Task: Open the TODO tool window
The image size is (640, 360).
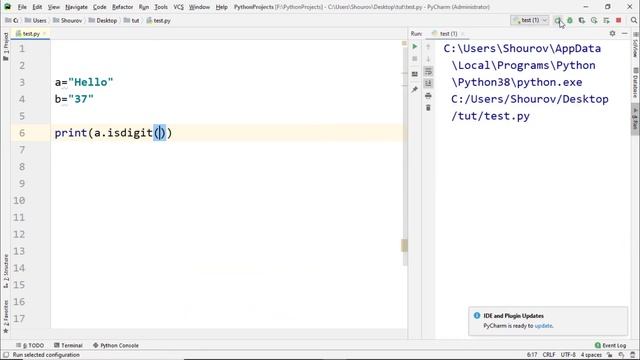Action: 30,345
